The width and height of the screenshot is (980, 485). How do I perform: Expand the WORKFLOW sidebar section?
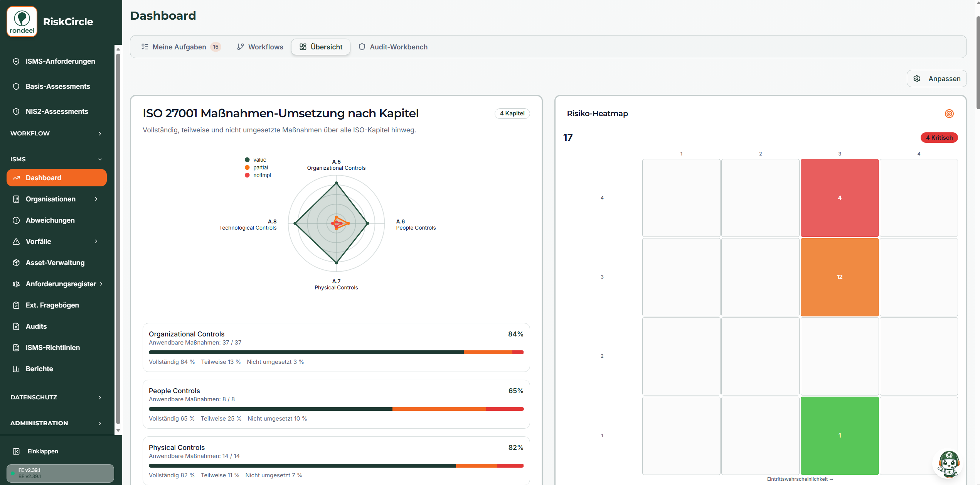coord(57,134)
